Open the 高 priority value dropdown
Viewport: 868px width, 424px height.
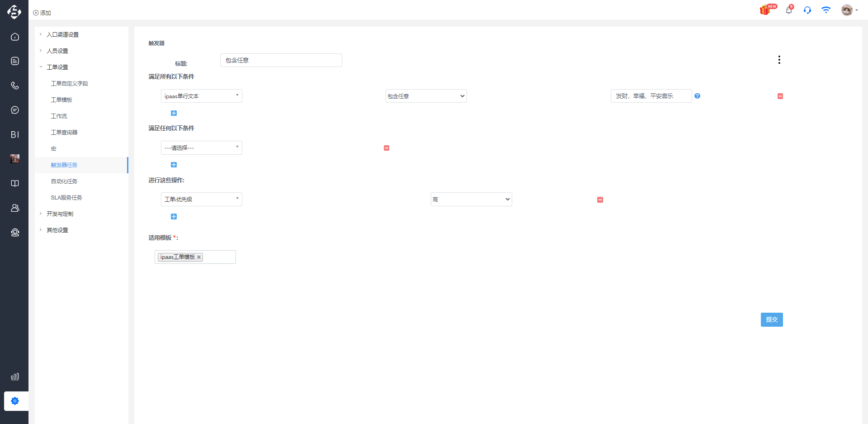(x=471, y=199)
